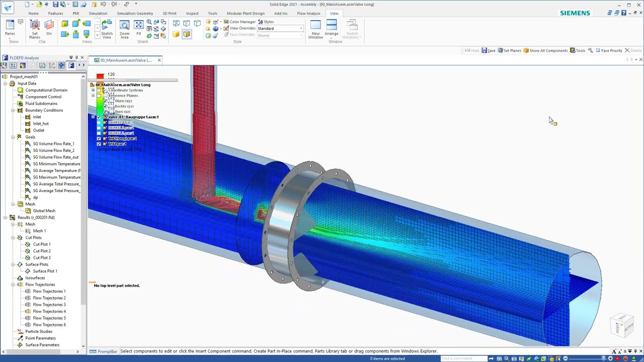
Task: Uncheck the Vorn (xz) plane checkbox
Action: tap(105, 112)
